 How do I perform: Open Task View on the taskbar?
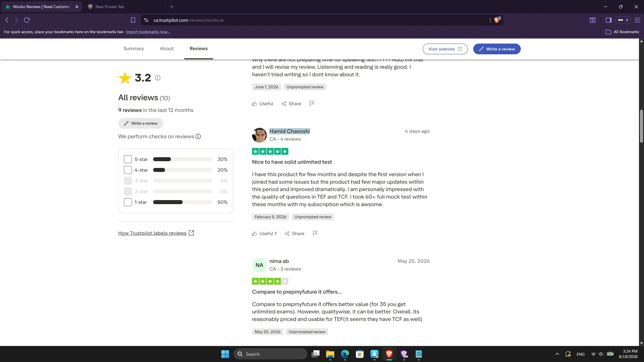tap(315, 354)
